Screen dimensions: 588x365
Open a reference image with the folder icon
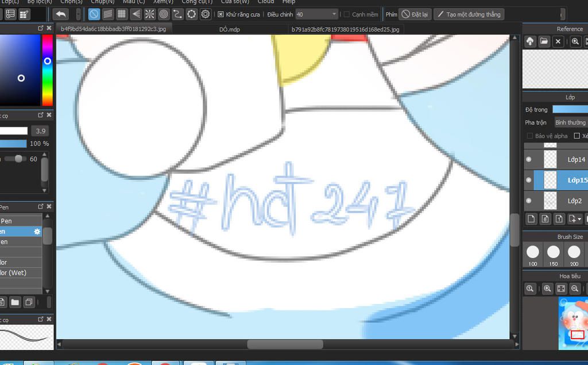point(544,41)
